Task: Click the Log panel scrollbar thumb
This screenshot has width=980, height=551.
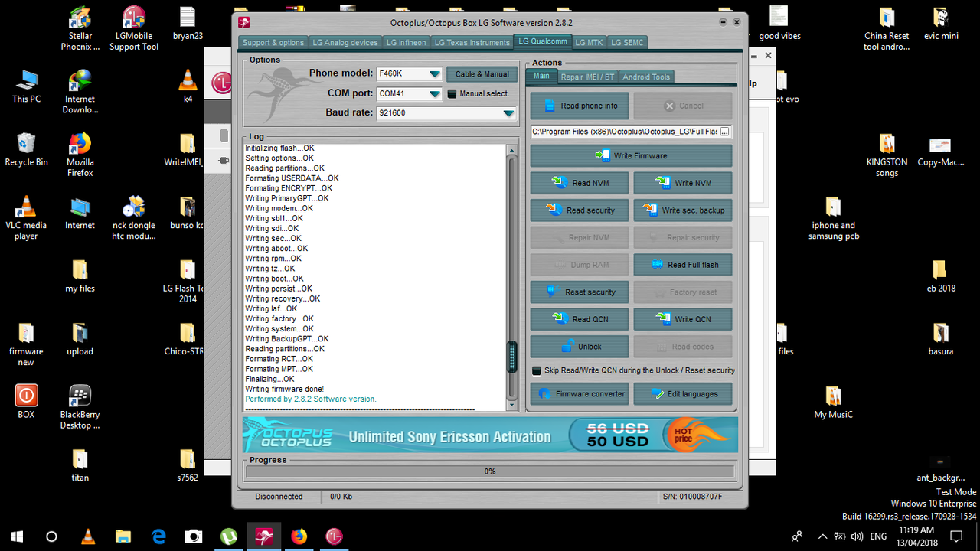Action: point(512,357)
